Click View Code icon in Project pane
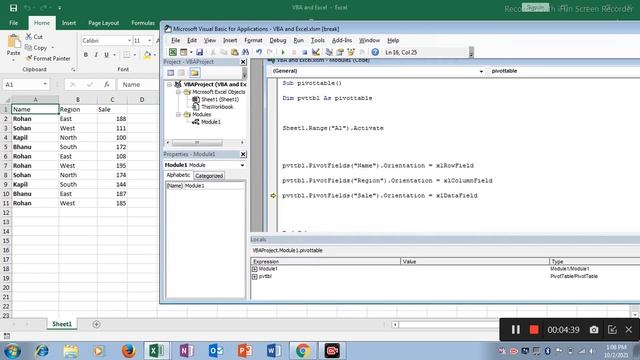This screenshot has width=640, height=360. coord(171,73)
